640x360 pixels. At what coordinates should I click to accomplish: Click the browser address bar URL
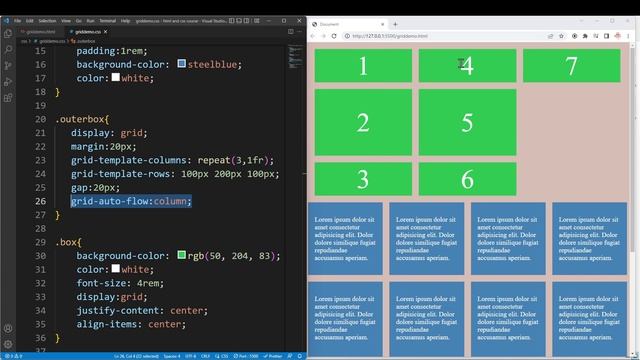390,36
